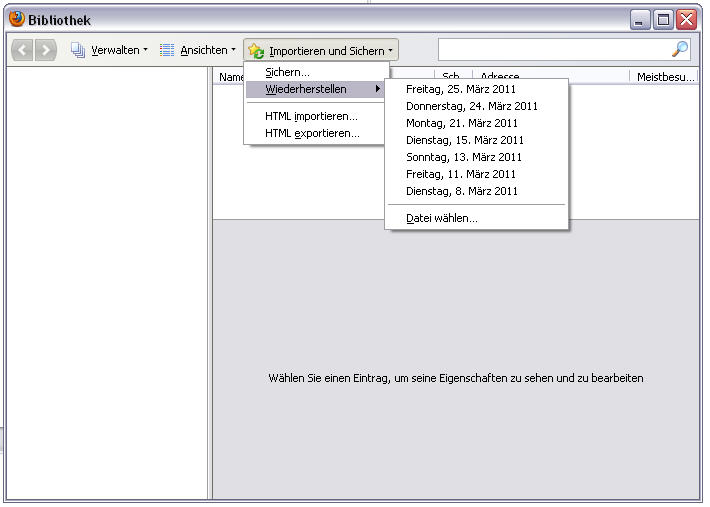Click inside the search input field
This screenshot has height=507, width=710.
553,49
